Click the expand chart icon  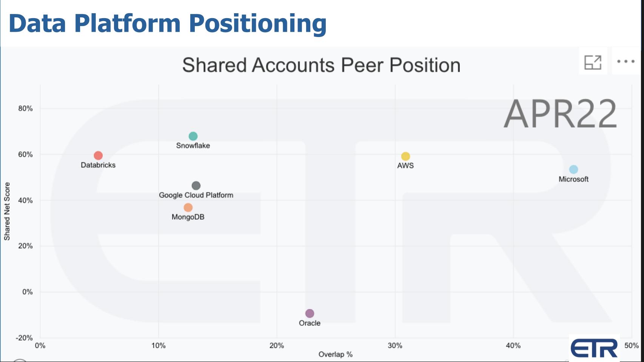pos(593,62)
